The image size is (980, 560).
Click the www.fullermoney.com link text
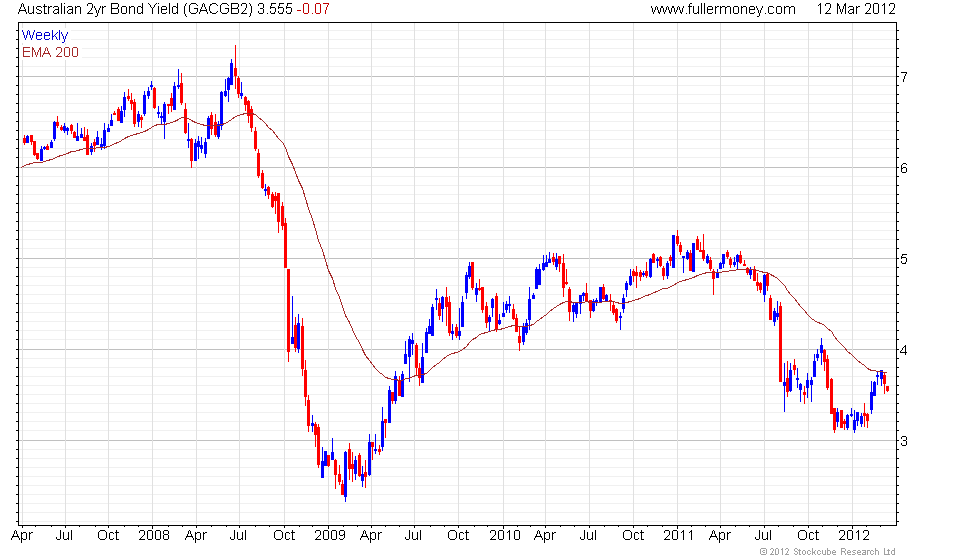point(722,9)
